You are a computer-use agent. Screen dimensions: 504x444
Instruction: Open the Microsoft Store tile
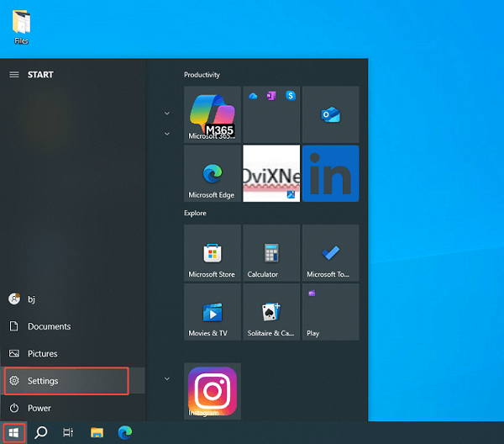tap(213, 253)
